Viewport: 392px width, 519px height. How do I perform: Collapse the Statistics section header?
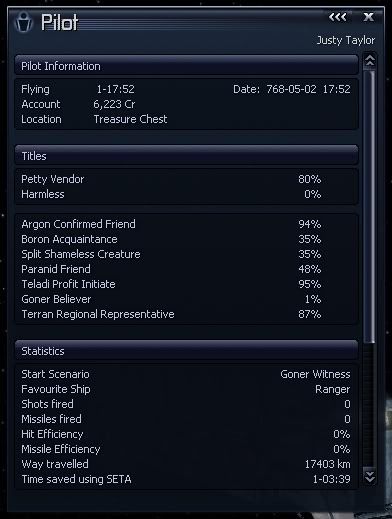186,350
